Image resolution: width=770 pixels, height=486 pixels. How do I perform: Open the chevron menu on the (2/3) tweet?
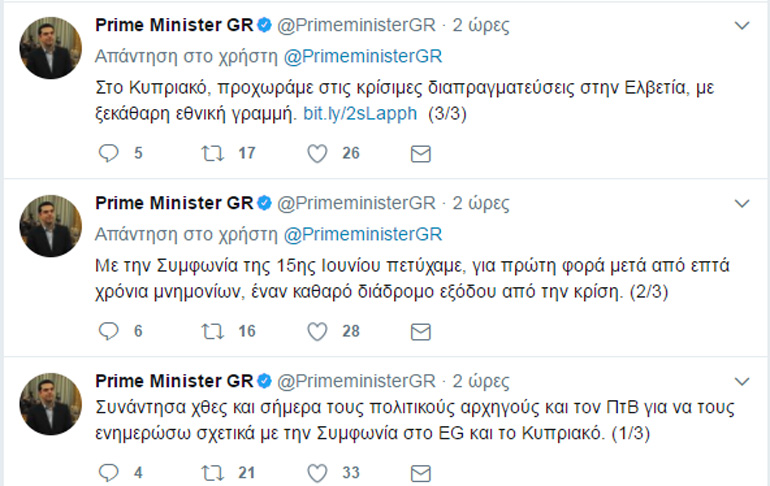741,204
